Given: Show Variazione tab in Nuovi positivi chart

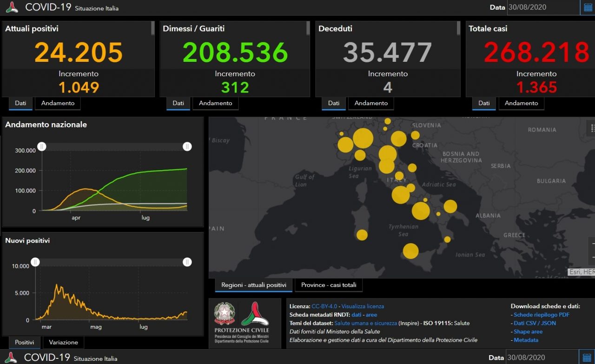Looking at the screenshot, I should [x=64, y=342].
